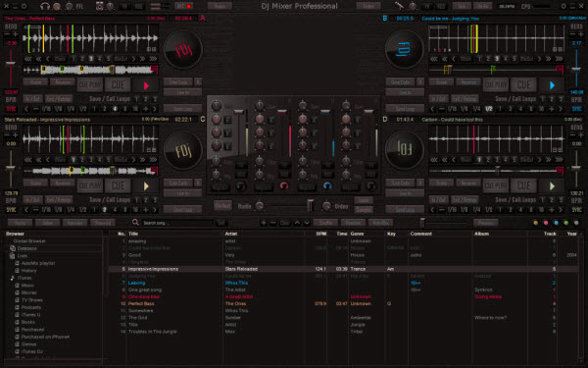This screenshot has width=588, height=368.
Task: Enable Time Code on deck A
Action: click(178, 81)
